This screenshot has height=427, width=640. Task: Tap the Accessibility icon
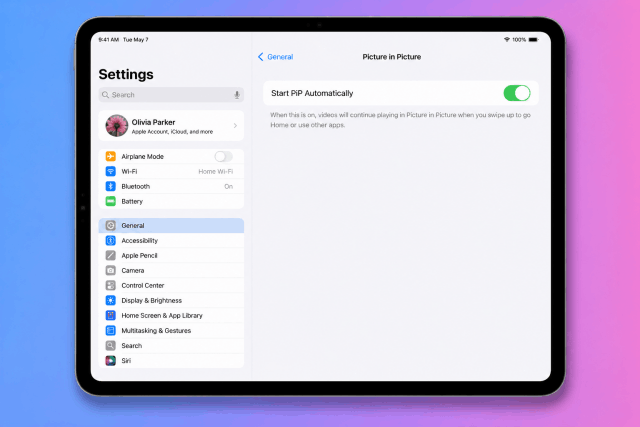pos(111,240)
